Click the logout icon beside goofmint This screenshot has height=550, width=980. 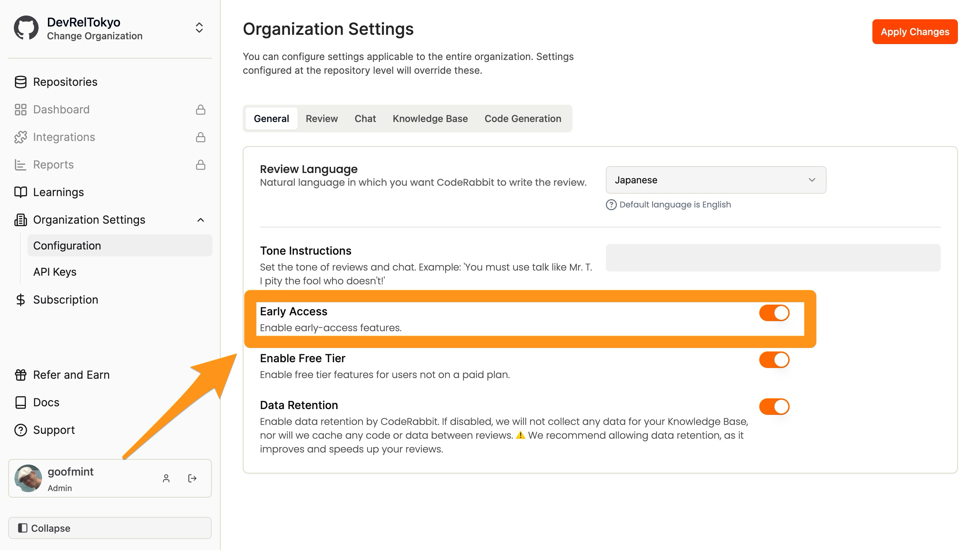pyautogui.click(x=192, y=478)
